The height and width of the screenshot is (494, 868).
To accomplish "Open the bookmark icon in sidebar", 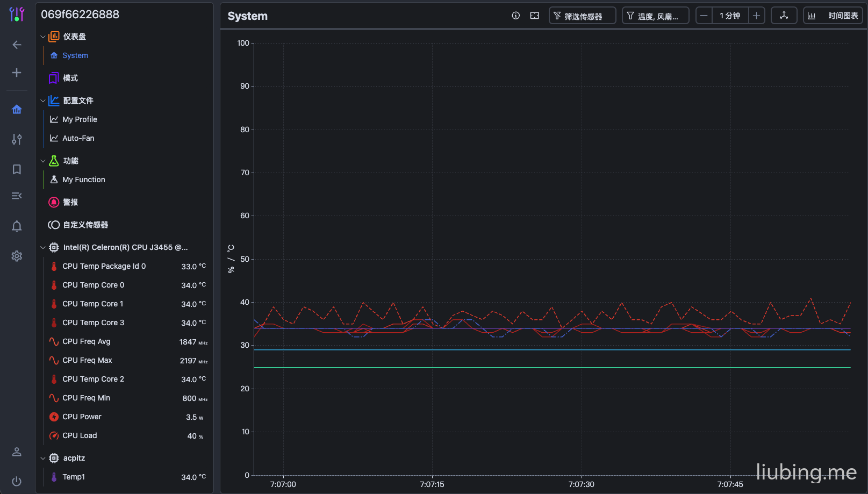I will [17, 169].
